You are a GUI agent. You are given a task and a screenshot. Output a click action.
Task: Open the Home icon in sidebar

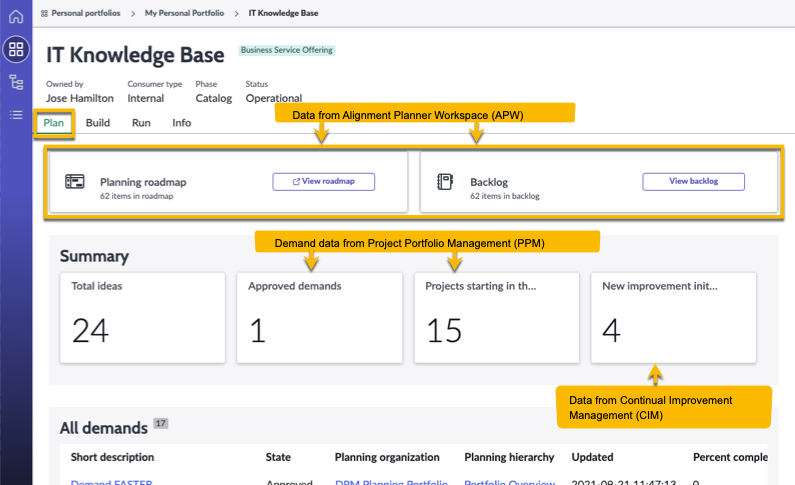[x=16, y=16]
